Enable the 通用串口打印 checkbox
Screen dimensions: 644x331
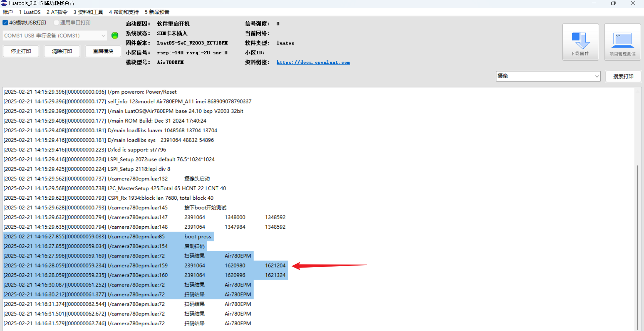pos(56,22)
